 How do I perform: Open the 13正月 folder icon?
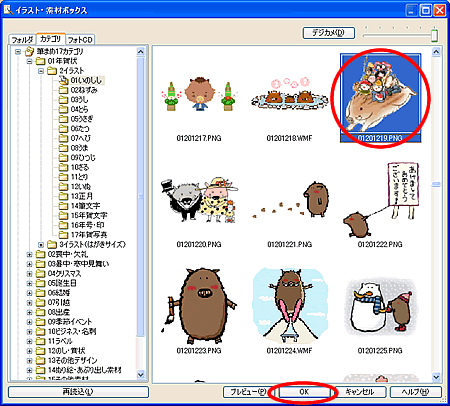point(63,196)
